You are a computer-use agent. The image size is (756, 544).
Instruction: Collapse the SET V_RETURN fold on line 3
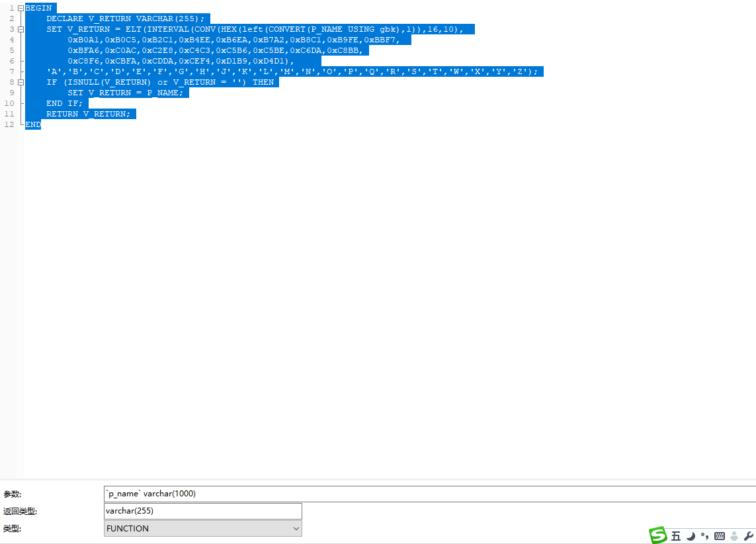tap(21, 29)
